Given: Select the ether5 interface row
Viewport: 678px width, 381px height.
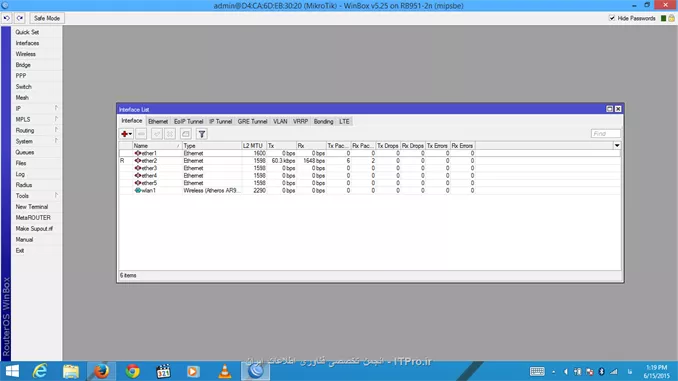Looking at the screenshot, I should [x=370, y=183].
